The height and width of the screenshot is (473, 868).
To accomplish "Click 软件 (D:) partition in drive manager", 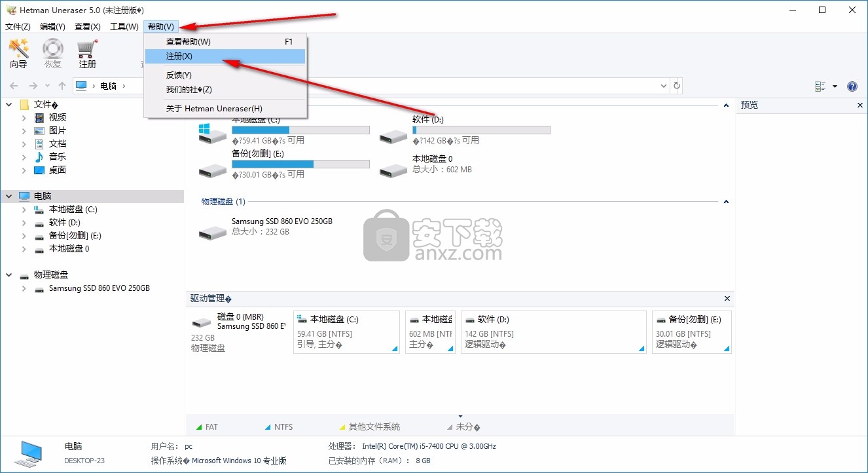I will pos(553,332).
